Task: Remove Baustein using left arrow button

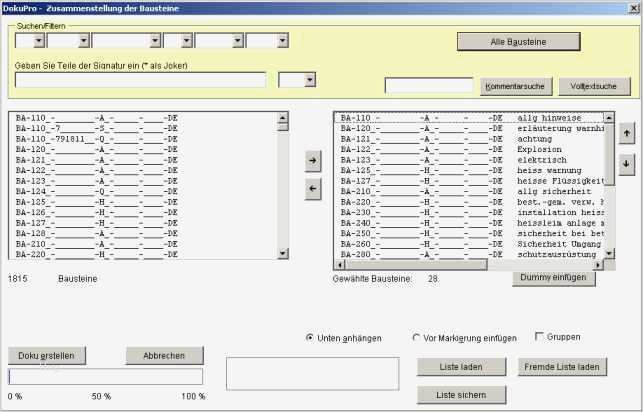Action: [x=313, y=189]
